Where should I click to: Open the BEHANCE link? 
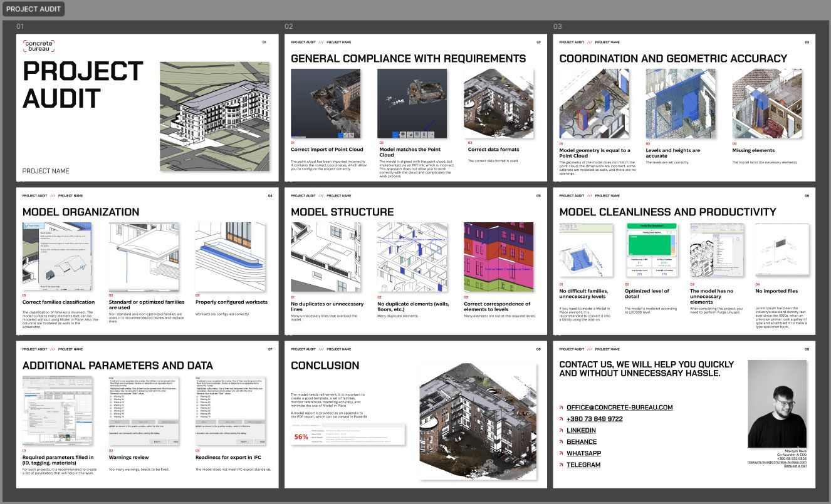[582, 442]
